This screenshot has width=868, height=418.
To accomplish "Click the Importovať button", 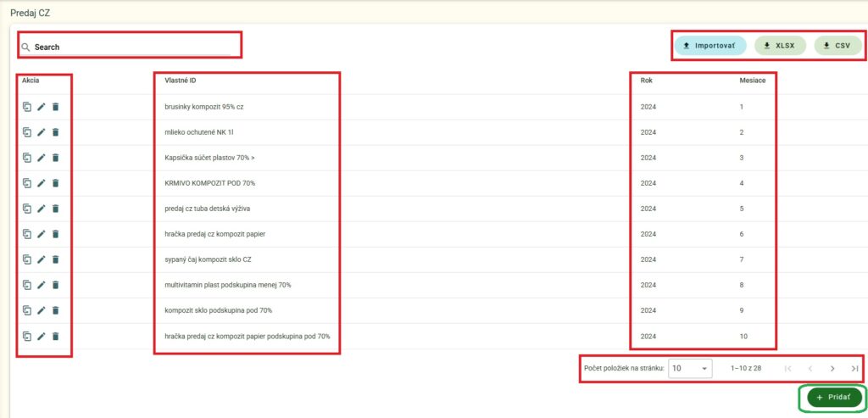I will 709,46.
